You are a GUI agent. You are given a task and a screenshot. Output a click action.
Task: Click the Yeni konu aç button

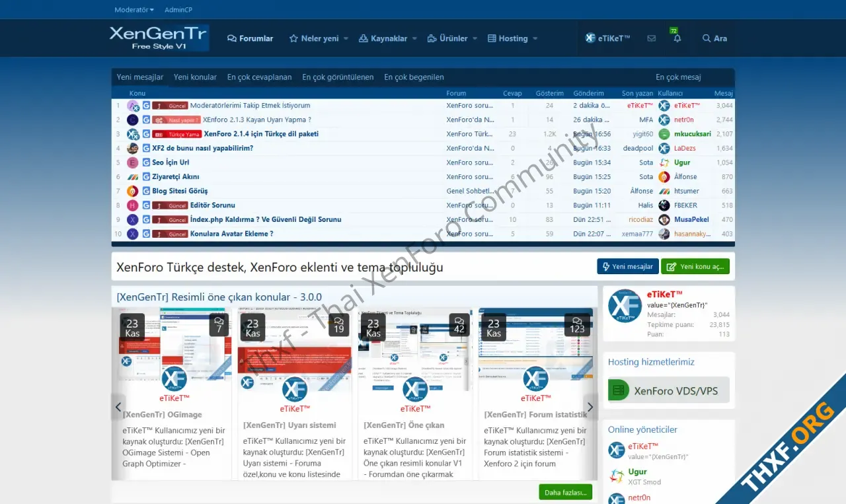[x=695, y=267]
